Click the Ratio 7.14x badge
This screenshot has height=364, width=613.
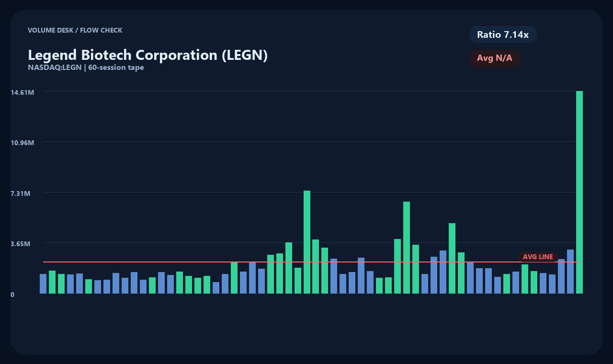click(x=503, y=34)
